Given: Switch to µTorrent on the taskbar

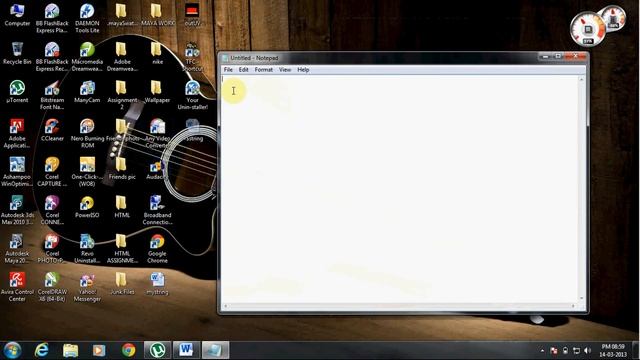Looking at the screenshot, I should click(157, 350).
